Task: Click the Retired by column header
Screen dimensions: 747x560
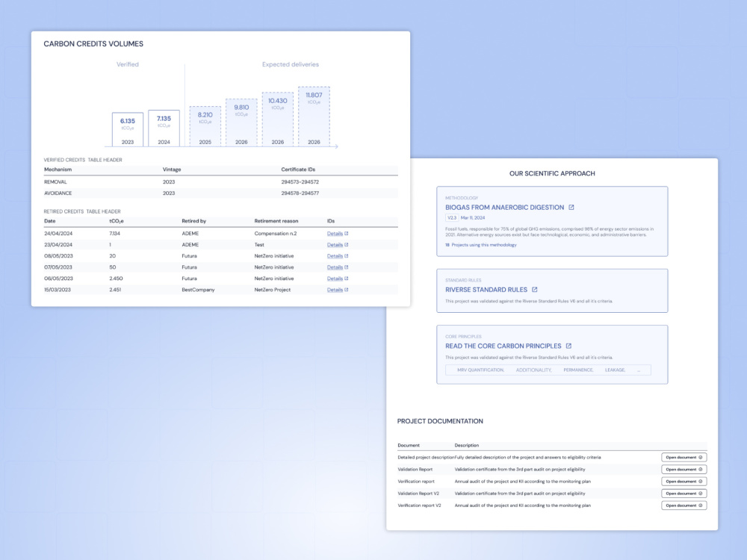Action: [x=194, y=221]
